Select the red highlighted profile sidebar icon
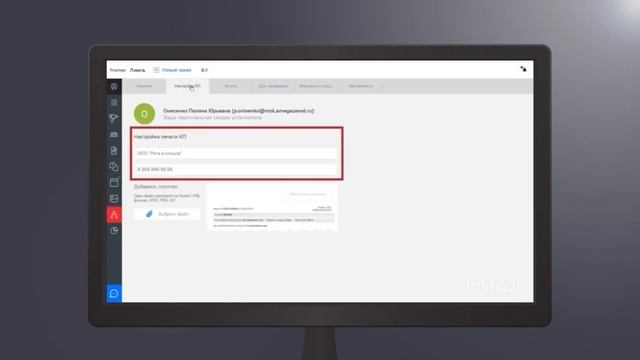The image size is (640, 360). (114, 215)
